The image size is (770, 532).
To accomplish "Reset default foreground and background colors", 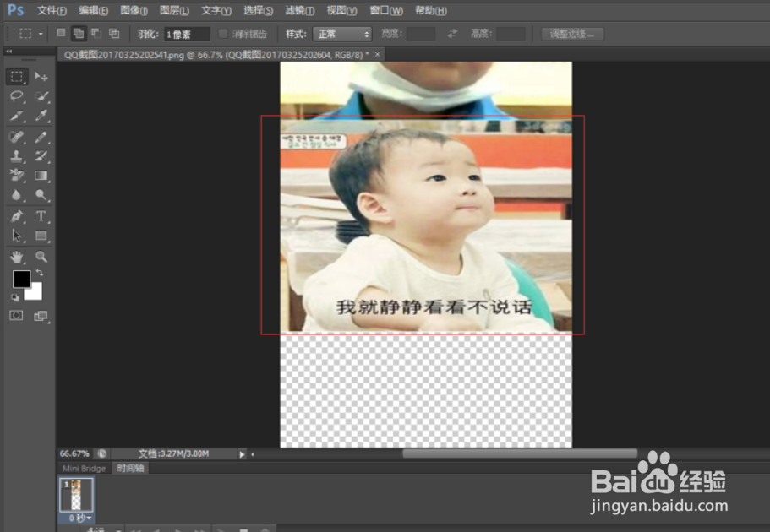I will click(x=14, y=297).
